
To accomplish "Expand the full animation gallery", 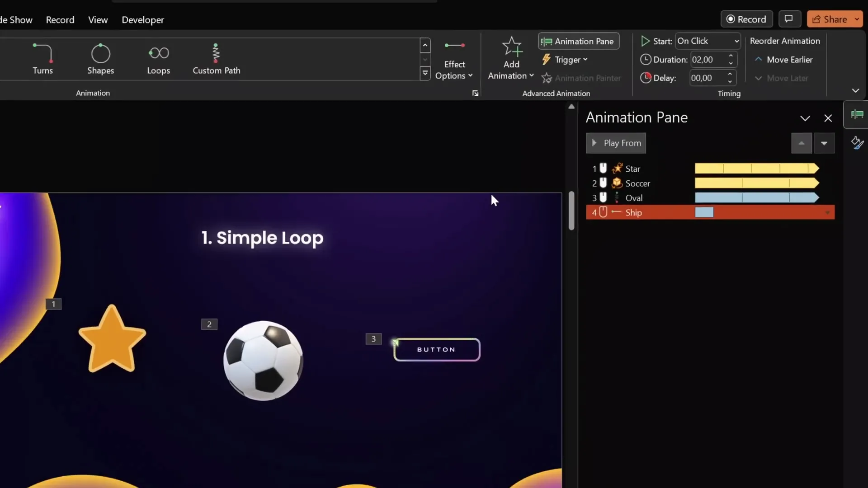I will point(425,73).
